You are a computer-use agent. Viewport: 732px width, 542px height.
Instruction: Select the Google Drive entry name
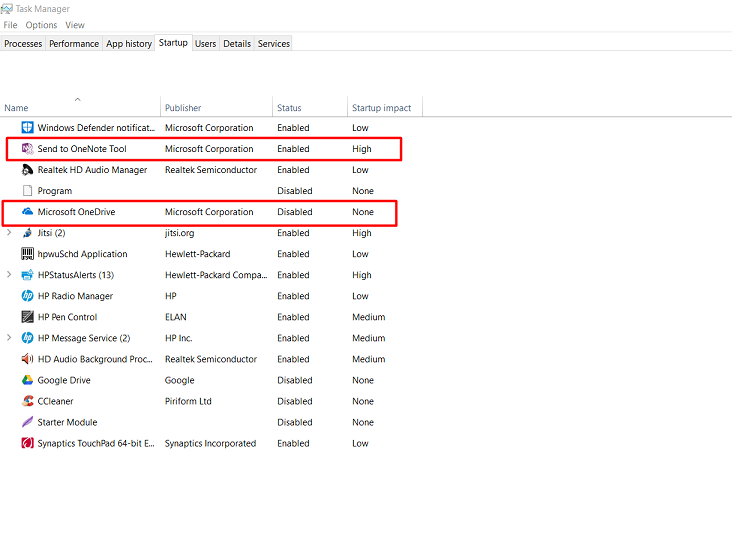coord(64,380)
